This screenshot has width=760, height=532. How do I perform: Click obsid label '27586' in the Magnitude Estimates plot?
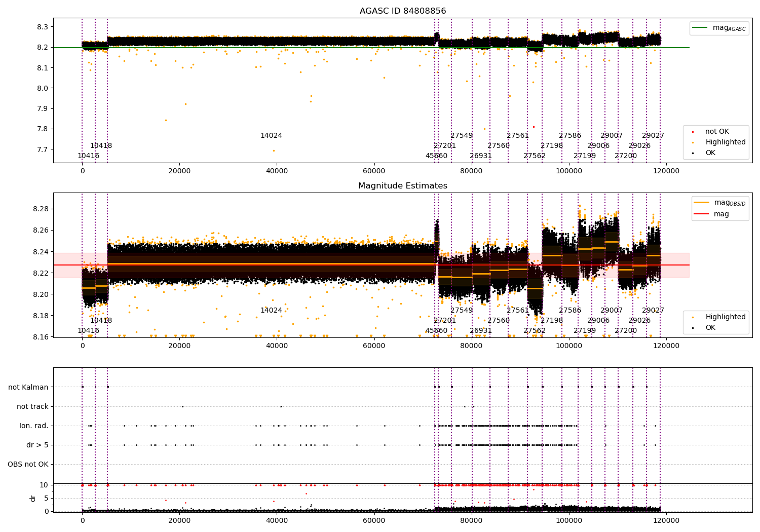(x=570, y=311)
